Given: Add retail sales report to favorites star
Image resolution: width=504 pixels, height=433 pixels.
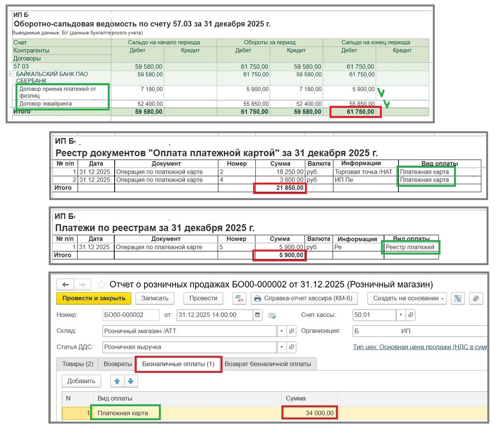Looking at the screenshot, I should (x=101, y=285).
